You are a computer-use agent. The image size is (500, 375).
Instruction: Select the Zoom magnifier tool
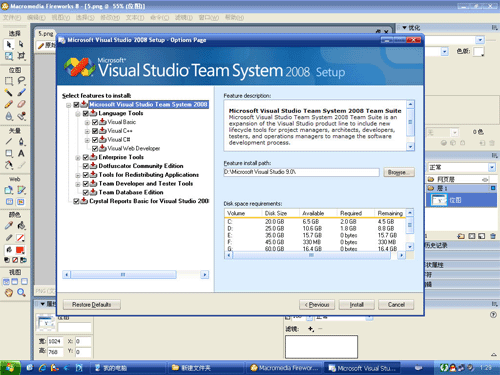pos(21,293)
